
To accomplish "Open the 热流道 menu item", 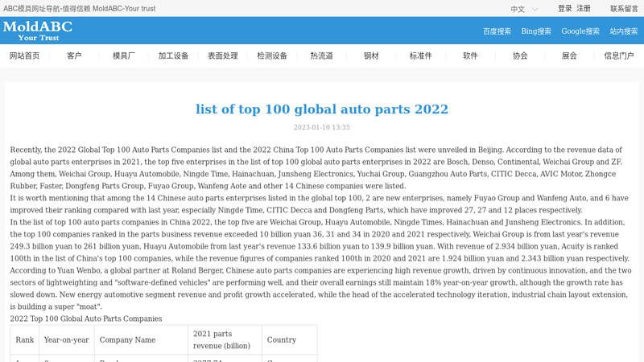I will [x=321, y=56].
